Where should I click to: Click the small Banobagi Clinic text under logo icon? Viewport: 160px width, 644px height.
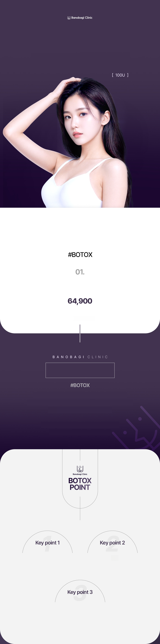point(80,474)
